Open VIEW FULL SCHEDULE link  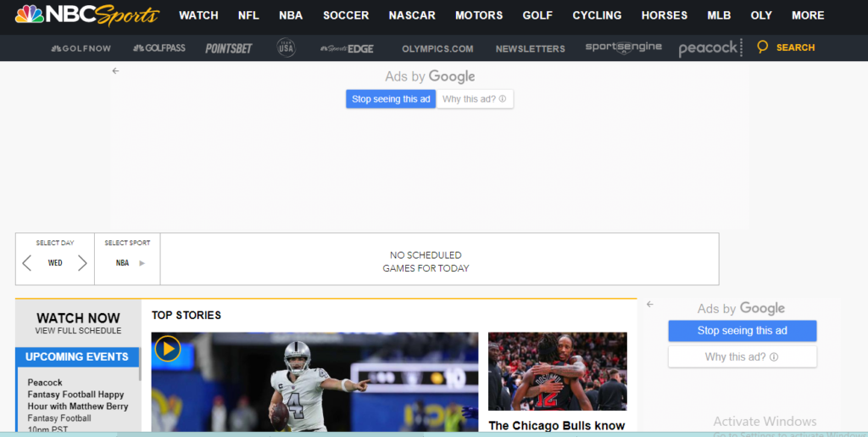pos(78,331)
